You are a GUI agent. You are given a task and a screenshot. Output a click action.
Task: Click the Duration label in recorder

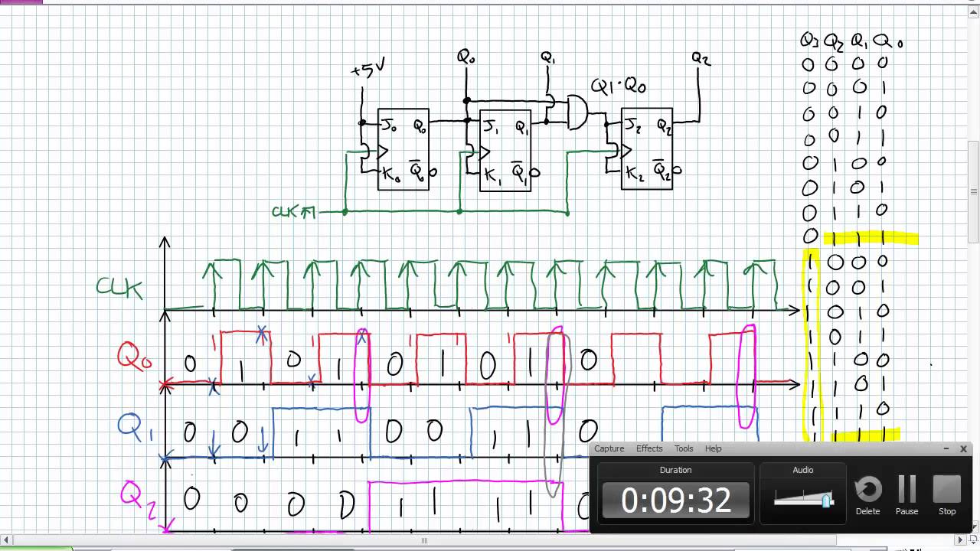coord(675,470)
